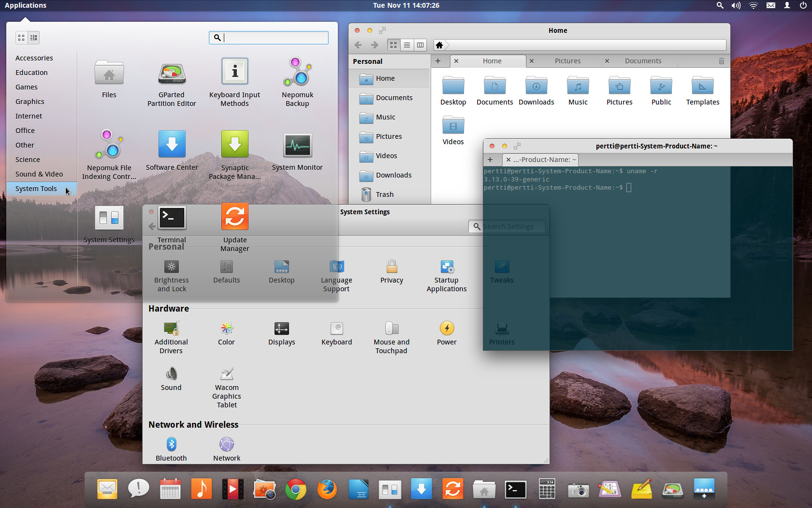Switch to the Pictures tab in Files
Image resolution: width=812 pixels, height=508 pixels.
567,61
